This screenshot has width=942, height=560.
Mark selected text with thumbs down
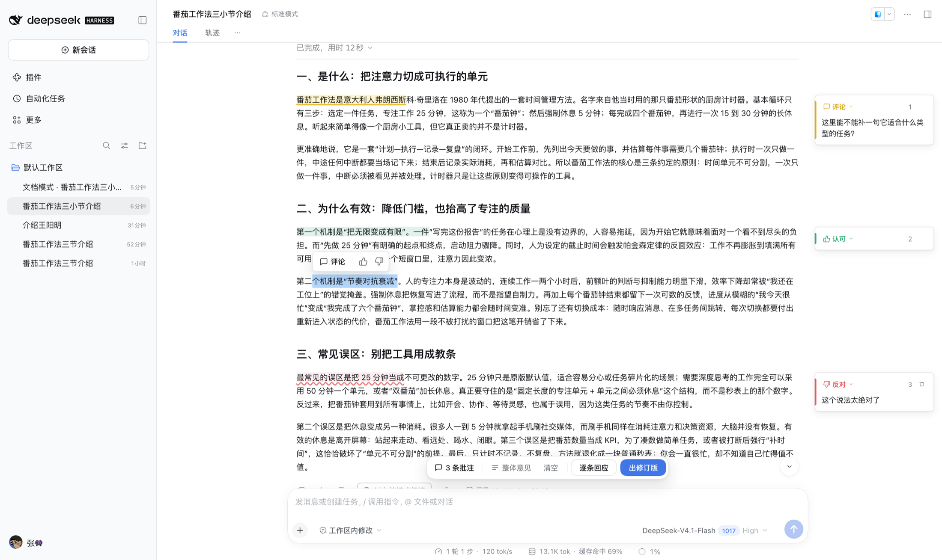tap(379, 262)
